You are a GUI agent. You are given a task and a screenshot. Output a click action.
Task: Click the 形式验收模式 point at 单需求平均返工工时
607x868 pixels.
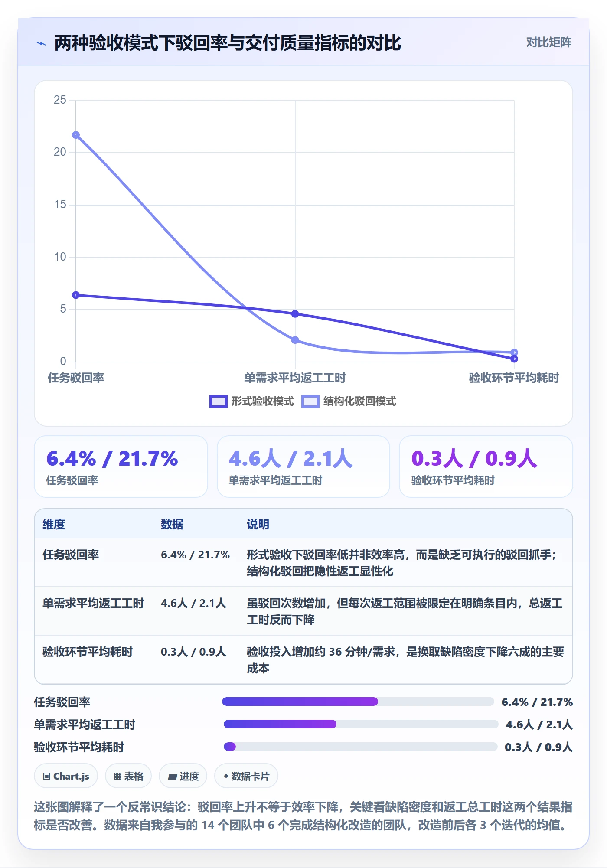(x=295, y=313)
